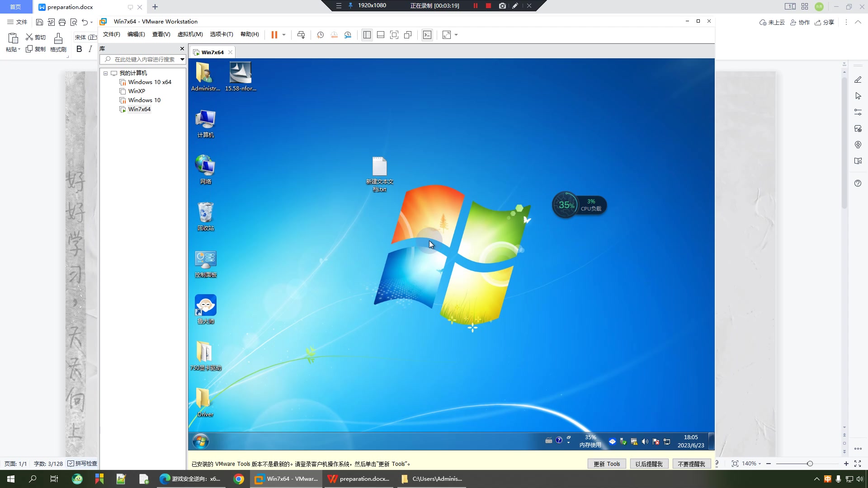
Task: Open the 文件 menu in WPS
Action: (17, 22)
